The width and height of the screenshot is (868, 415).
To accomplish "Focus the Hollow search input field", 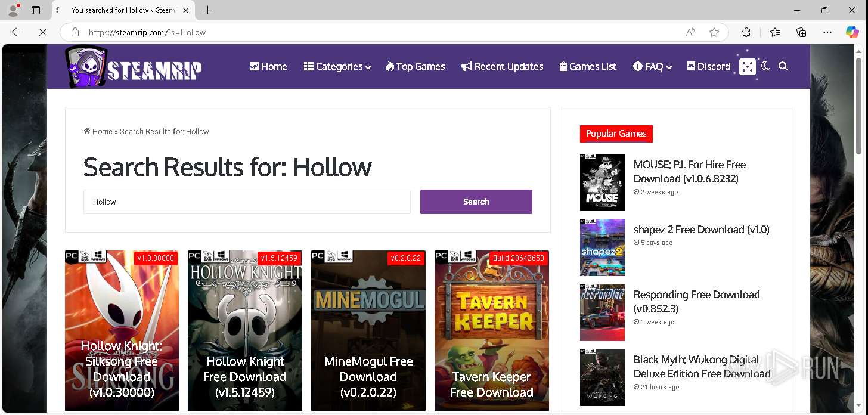I will 247,202.
